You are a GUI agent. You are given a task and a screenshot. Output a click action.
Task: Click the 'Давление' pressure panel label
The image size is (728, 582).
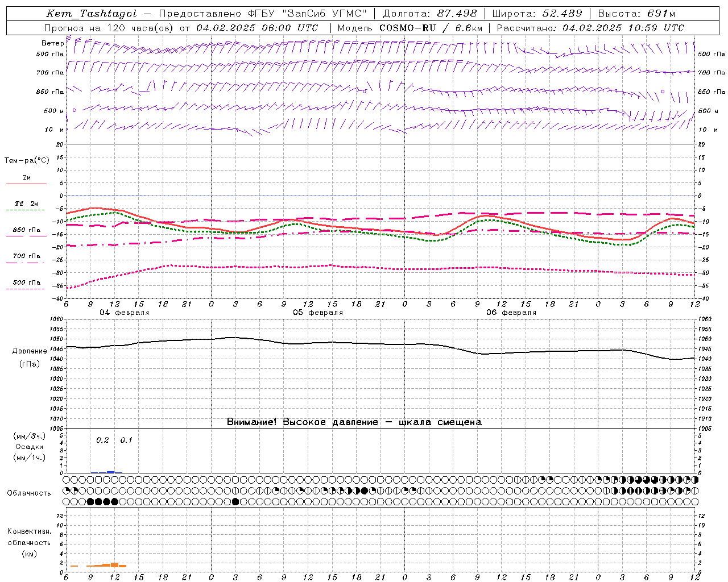point(30,351)
